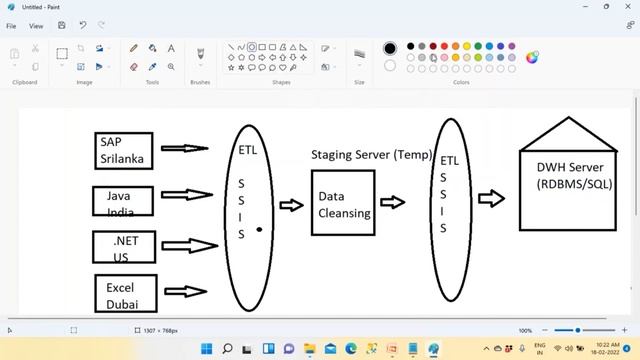Pick the Five-point star shape
This screenshot has width=640, height=360.
tap(231, 68)
